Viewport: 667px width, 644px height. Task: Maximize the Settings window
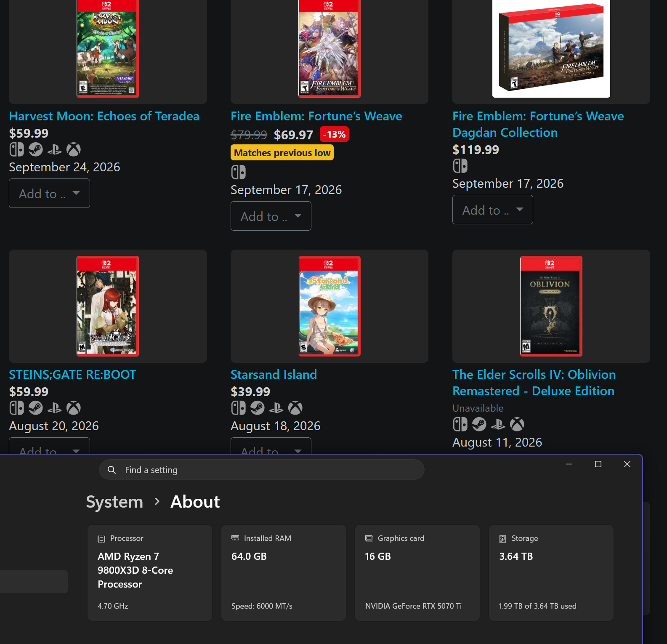[x=598, y=464]
